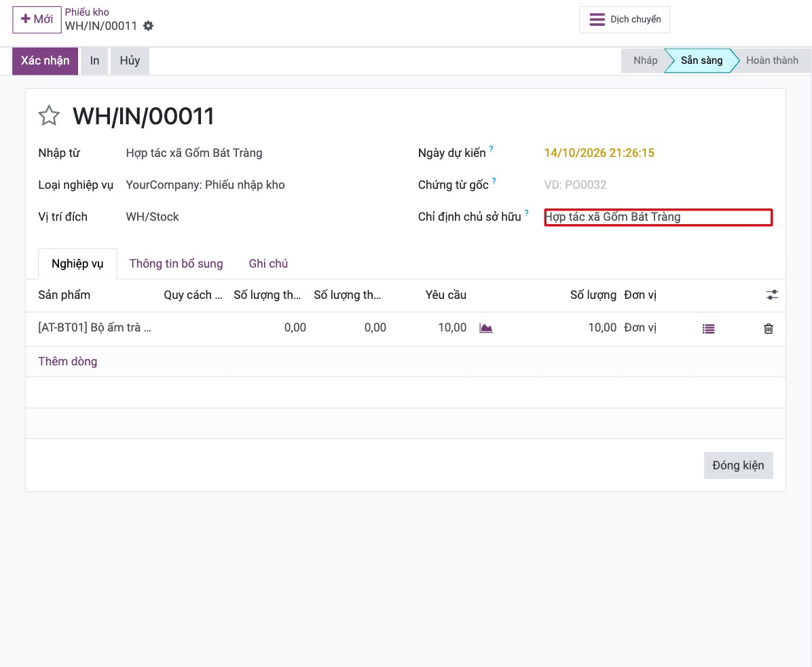Click the help tooltip next to Chứng từ gốc
The width and height of the screenshot is (812, 667).
click(494, 181)
